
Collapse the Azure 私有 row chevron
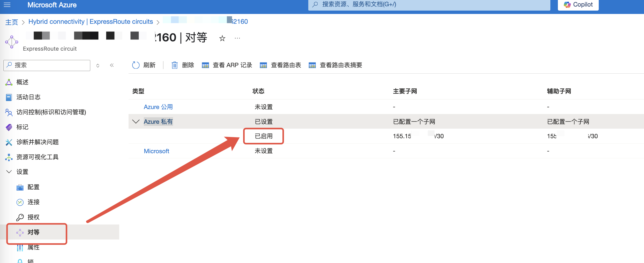pyautogui.click(x=136, y=121)
